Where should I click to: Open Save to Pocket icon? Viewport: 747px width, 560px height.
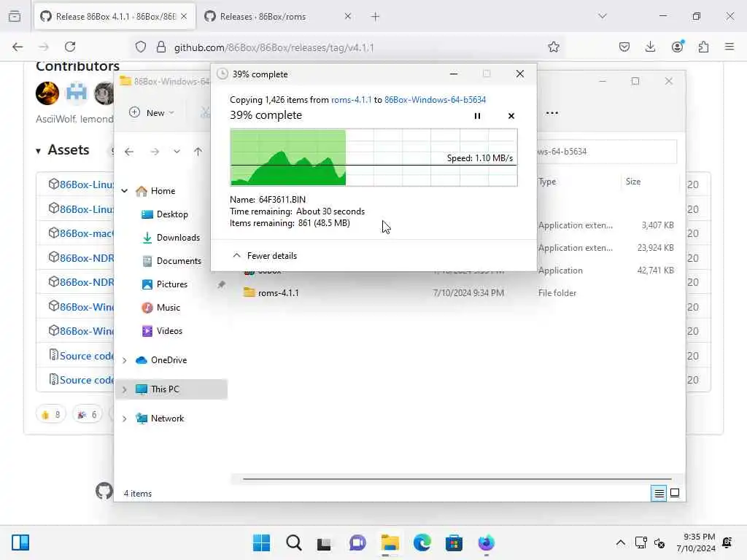click(624, 47)
